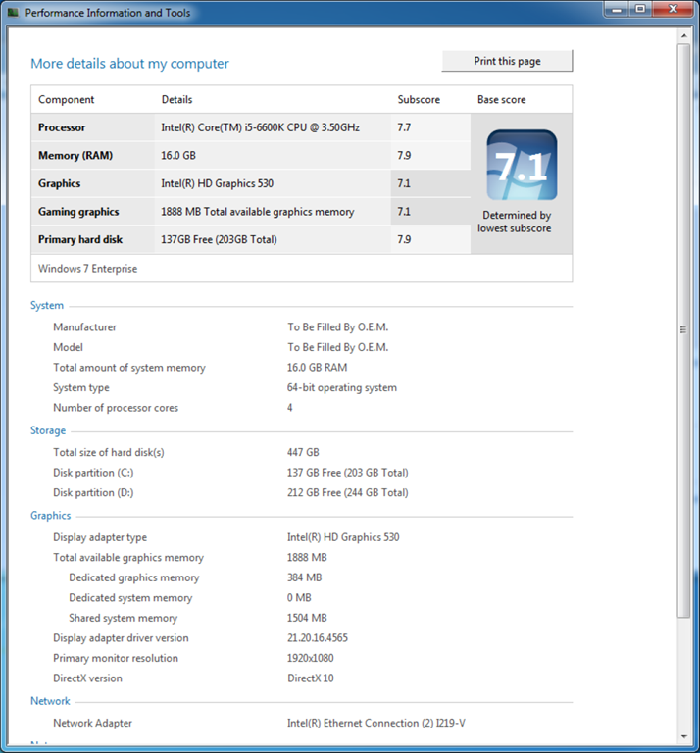Click the Determined by lowest subscore caption
Image resolution: width=700 pixels, height=753 pixels.
(515, 222)
